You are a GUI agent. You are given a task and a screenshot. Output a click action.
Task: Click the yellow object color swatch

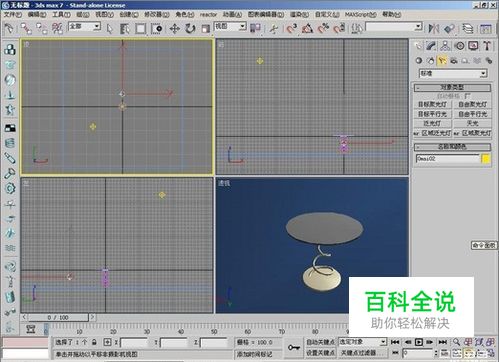[x=486, y=159]
